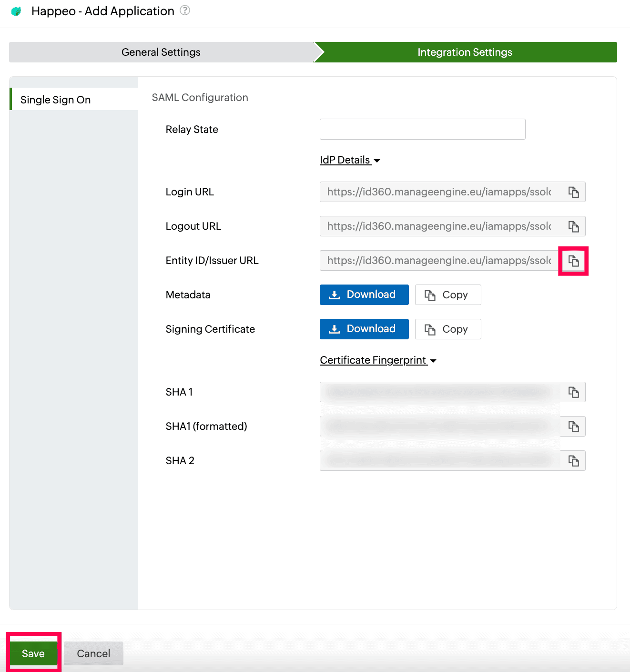The image size is (630, 672).
Task: Click the Signing Certificate label
Action: tap(210, 329)
